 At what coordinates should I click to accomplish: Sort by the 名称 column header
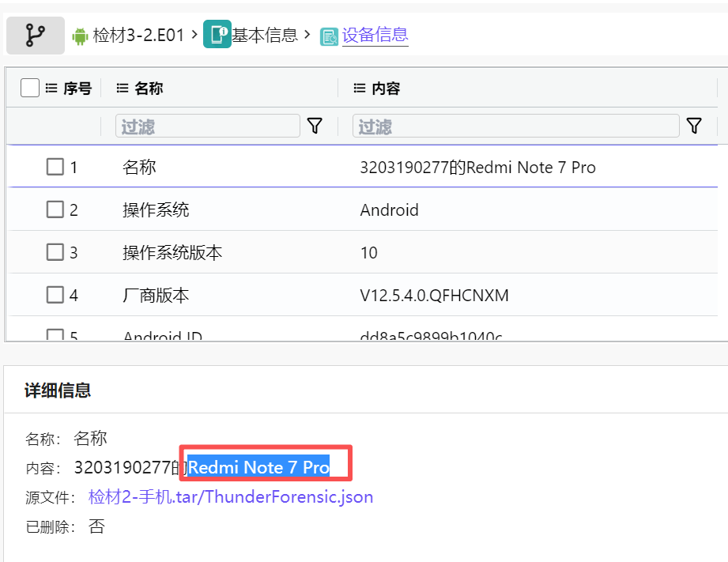pyautogui.click(x=149, y=89)
